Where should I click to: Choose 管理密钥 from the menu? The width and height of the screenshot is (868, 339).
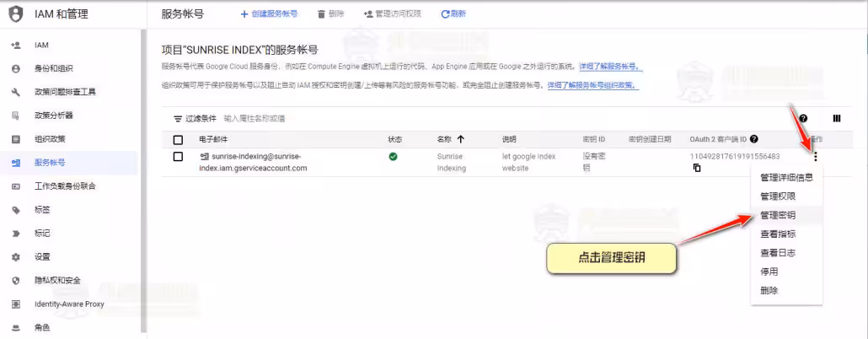pos(786,215)
